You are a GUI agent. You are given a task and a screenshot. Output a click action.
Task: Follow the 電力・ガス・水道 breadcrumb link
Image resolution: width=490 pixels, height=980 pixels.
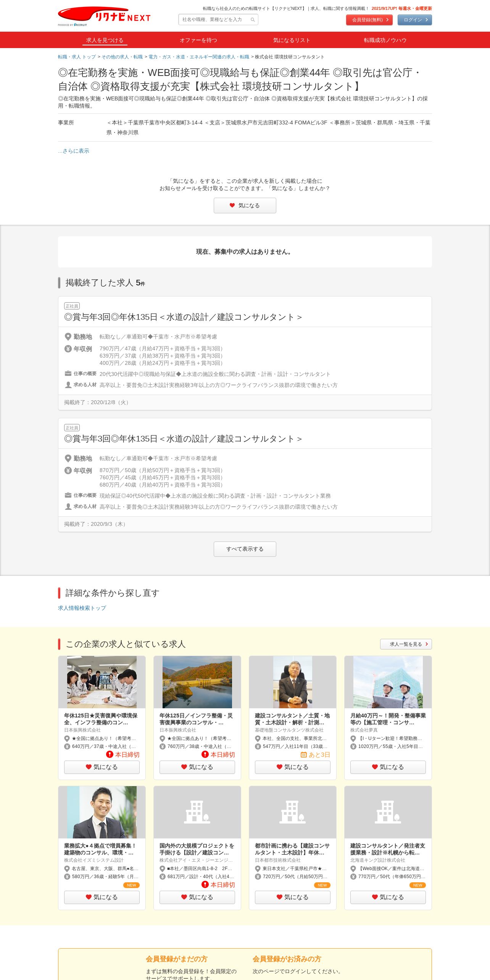click(199, 57)
